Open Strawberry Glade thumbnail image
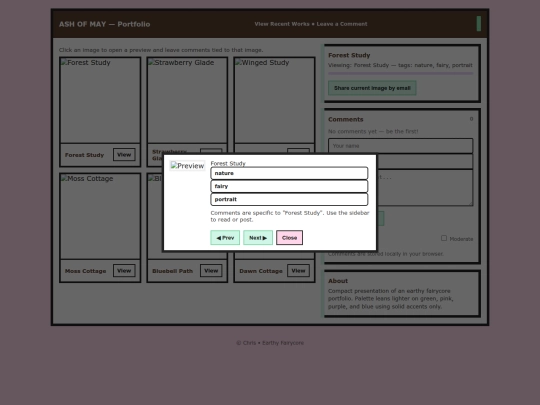540x405 pixels. coord(187,100)
